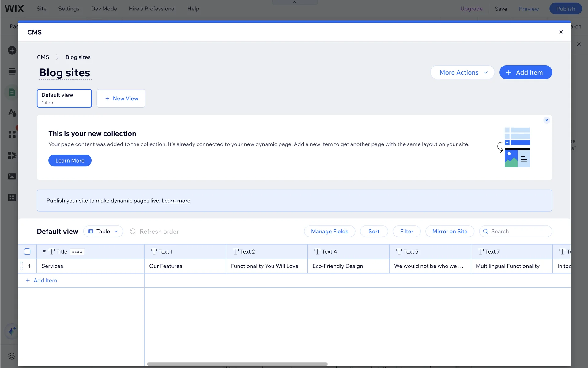The width and height of the screenshot is (588, 368).
Task: Click the collection Search field
Action: pos(519,232)
